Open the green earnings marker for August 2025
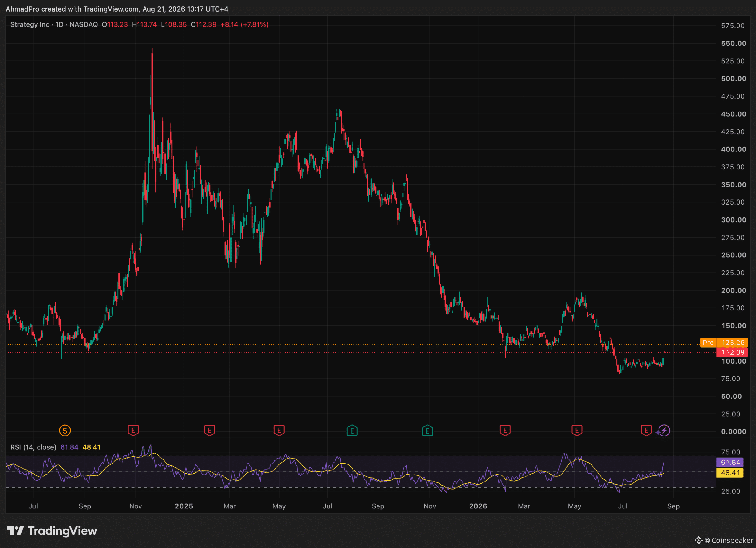Image resolution: width=756 pixels, height=548 pixels. coord(352,431)
